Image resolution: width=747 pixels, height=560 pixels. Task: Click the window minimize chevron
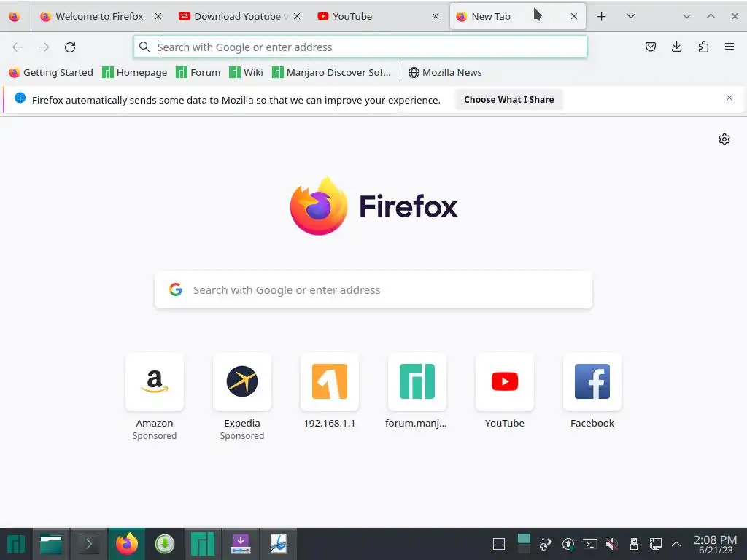point(686,16)
